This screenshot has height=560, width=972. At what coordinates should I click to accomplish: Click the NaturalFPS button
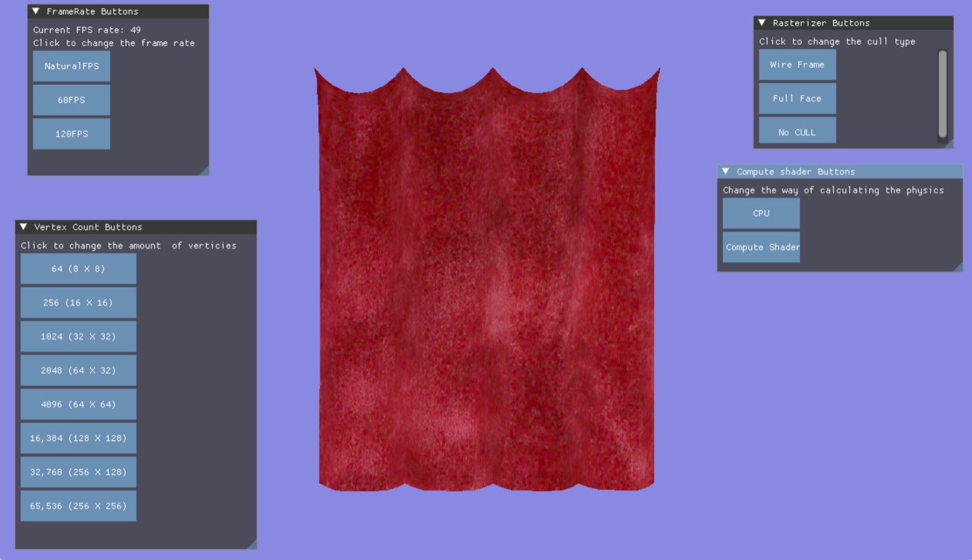pyautogui.click(x=71, y=66)
